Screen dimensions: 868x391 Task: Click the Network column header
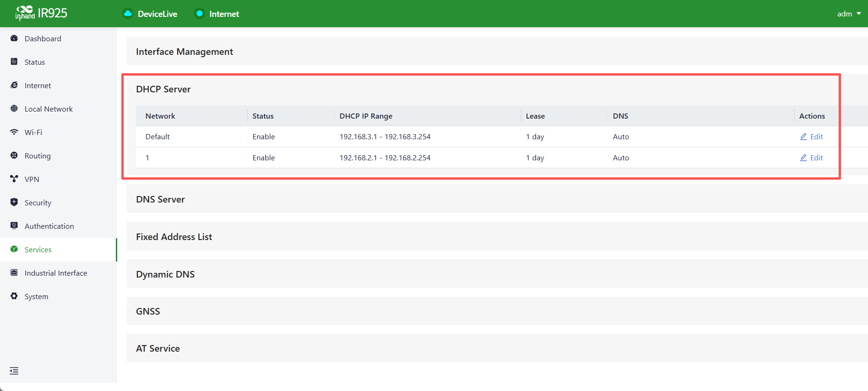click(x=160, y=116)
